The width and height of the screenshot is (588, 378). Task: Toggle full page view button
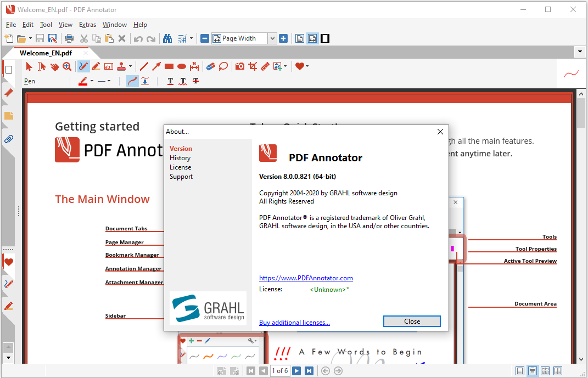pyautogui.click(x=300, y=38)
